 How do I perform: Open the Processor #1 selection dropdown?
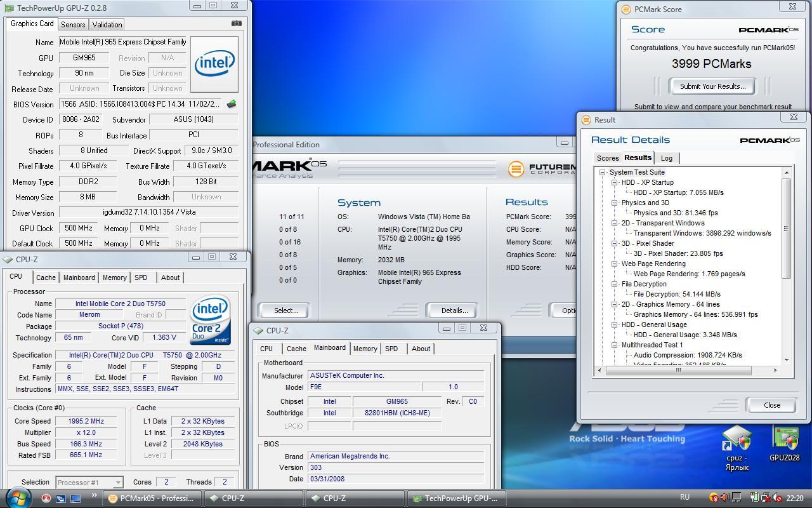89,483
